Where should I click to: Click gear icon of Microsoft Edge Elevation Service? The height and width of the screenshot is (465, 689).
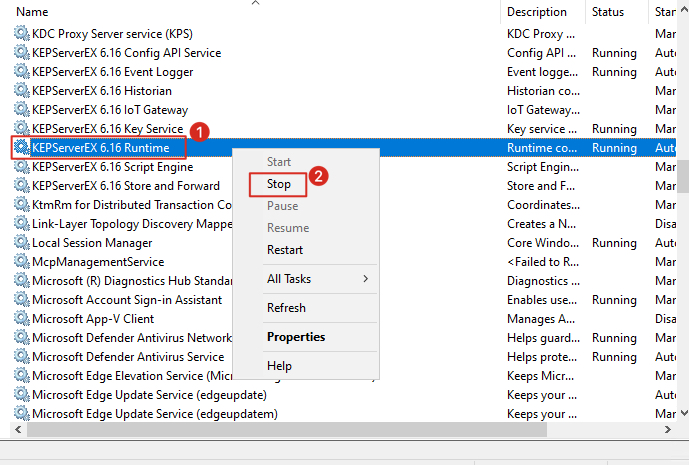point(22,375)
